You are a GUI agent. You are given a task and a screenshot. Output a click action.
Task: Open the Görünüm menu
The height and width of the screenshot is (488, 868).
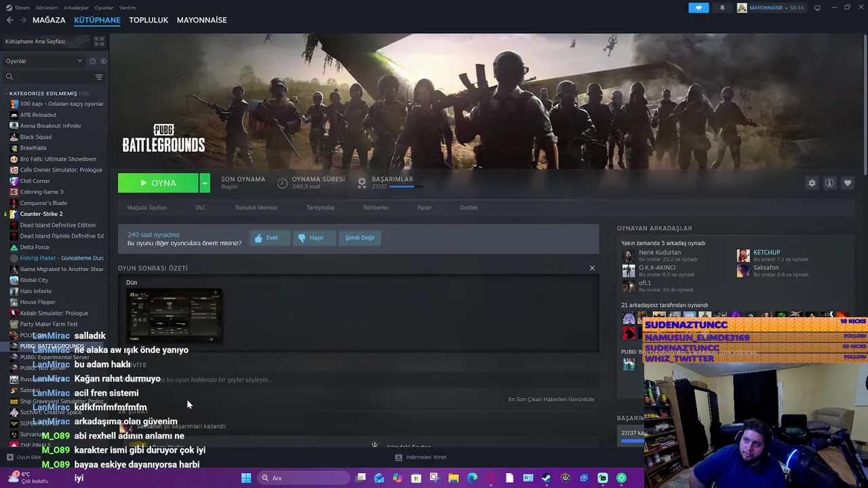(x=47, y=7)
